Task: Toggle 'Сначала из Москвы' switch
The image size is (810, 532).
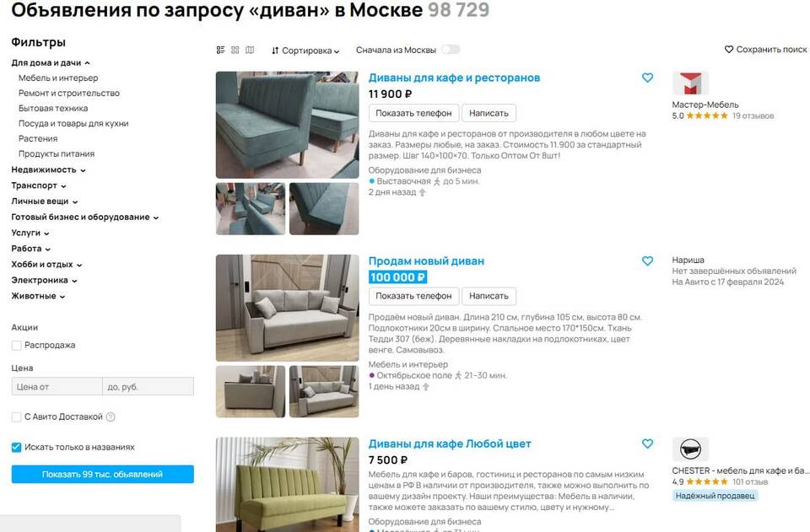Action: [451, 50]
